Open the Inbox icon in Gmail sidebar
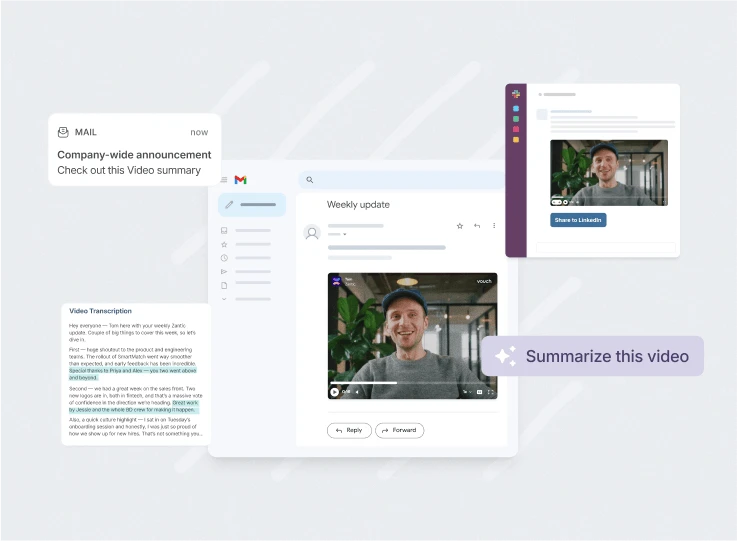 [224, 230]
